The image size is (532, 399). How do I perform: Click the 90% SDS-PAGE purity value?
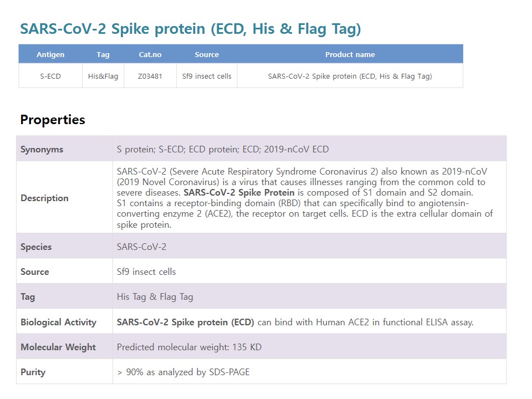point(183,372)
